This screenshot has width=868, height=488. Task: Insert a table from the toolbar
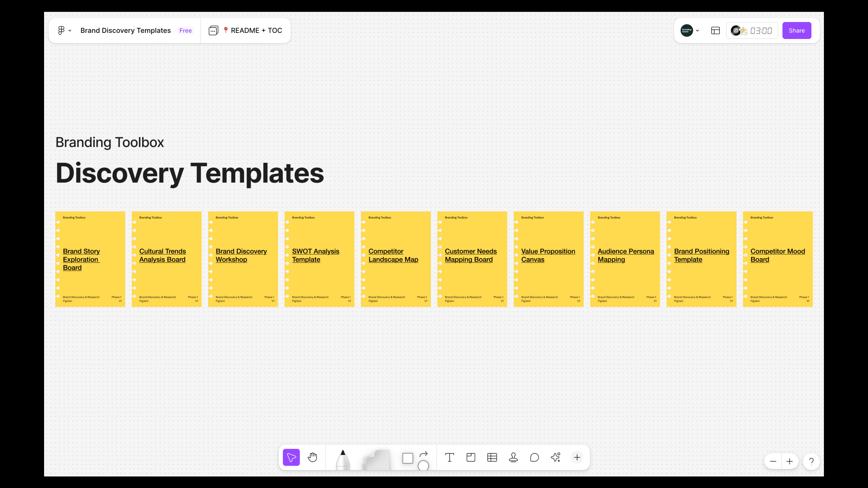[492, 457]
